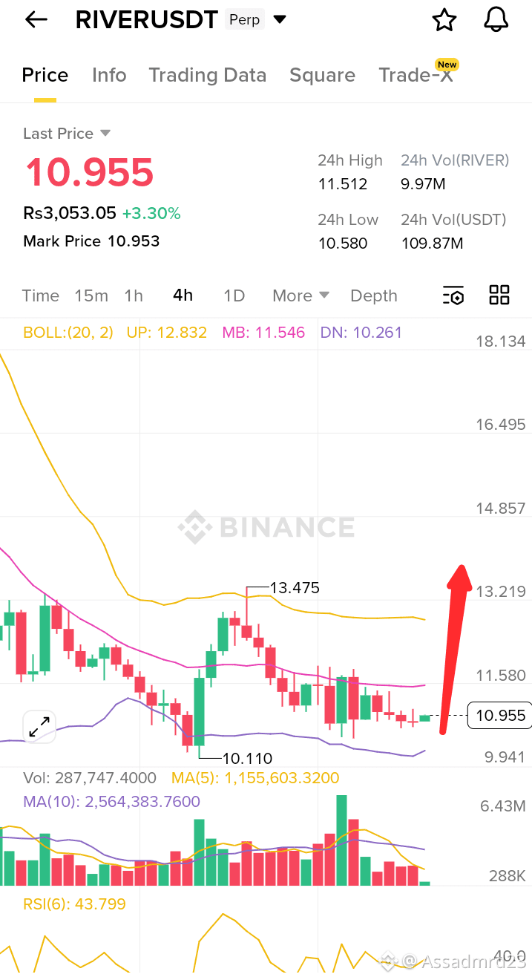Open the Trade-X tab
This screenshot has width=532, height=980.
point(416,75)
